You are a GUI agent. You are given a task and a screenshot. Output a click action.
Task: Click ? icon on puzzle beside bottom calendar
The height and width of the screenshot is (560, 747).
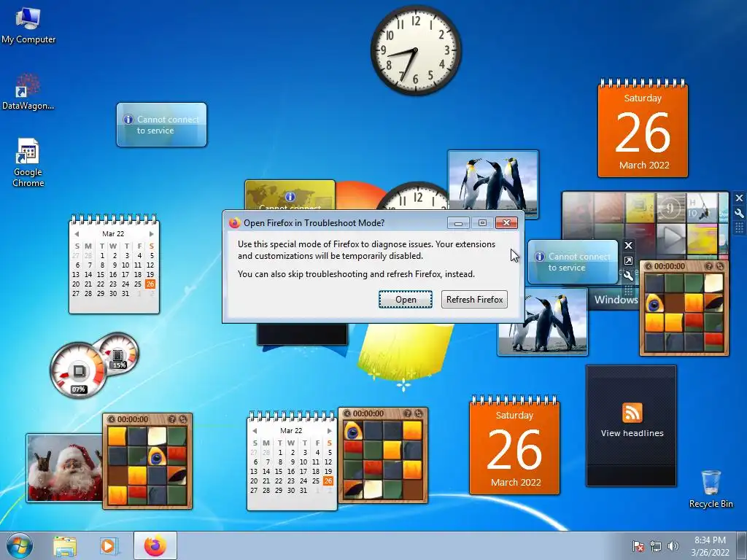point(407,413)
